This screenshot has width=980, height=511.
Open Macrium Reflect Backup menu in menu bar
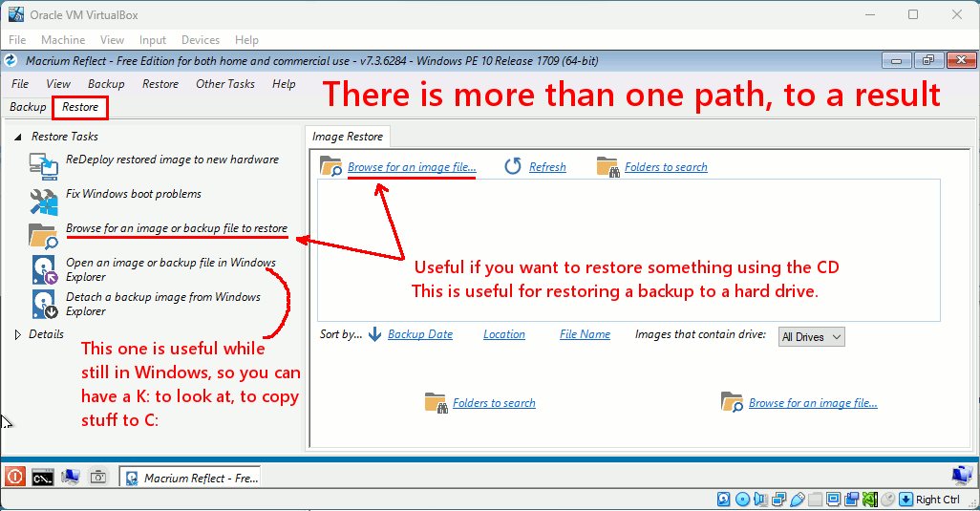(106, 84)
